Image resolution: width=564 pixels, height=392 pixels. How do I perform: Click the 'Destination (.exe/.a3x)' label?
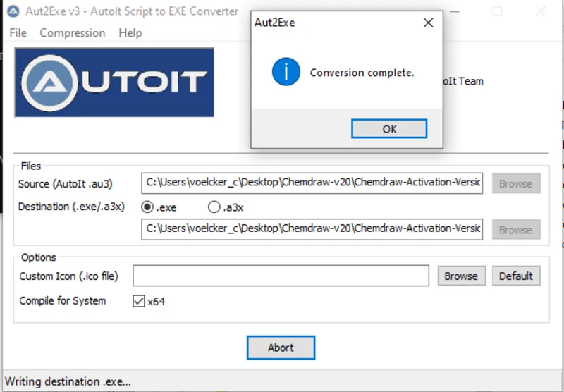[72, 207]
